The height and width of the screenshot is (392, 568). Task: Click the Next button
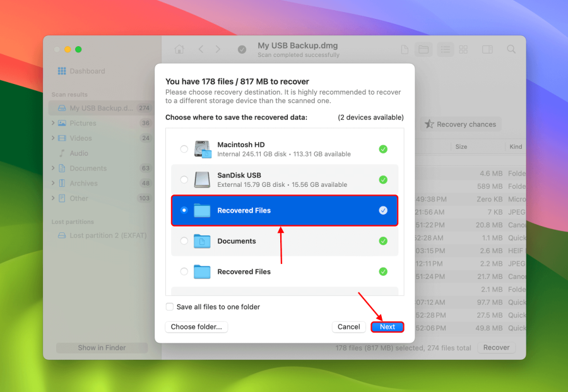click(387, 327)
